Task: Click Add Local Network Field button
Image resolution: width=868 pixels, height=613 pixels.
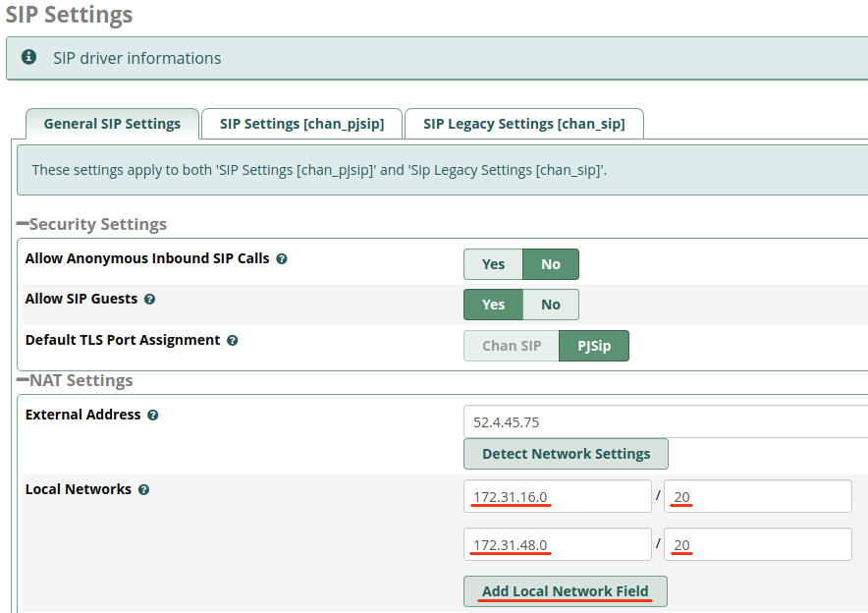Action: [x=565, y=591]
